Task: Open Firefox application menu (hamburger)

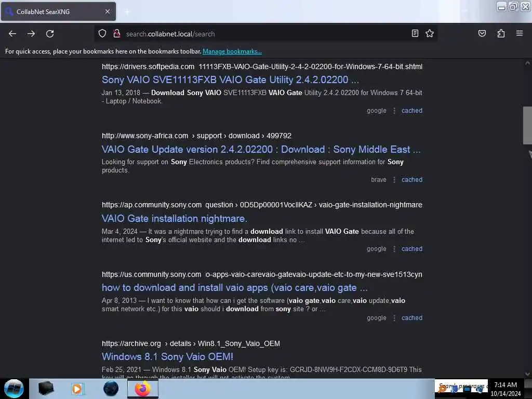Action: click(x=520, y=33)
